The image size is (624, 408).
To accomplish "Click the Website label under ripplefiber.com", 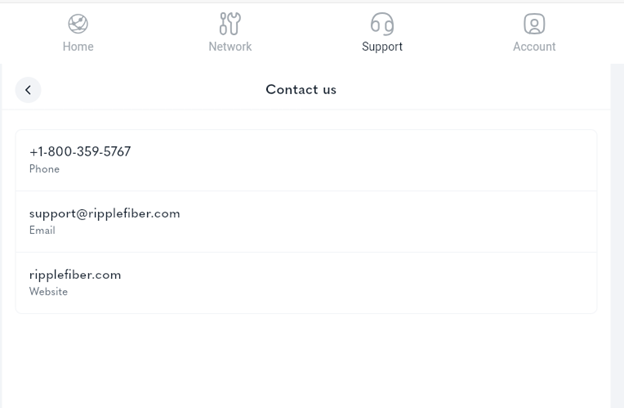I will point(48,292).
